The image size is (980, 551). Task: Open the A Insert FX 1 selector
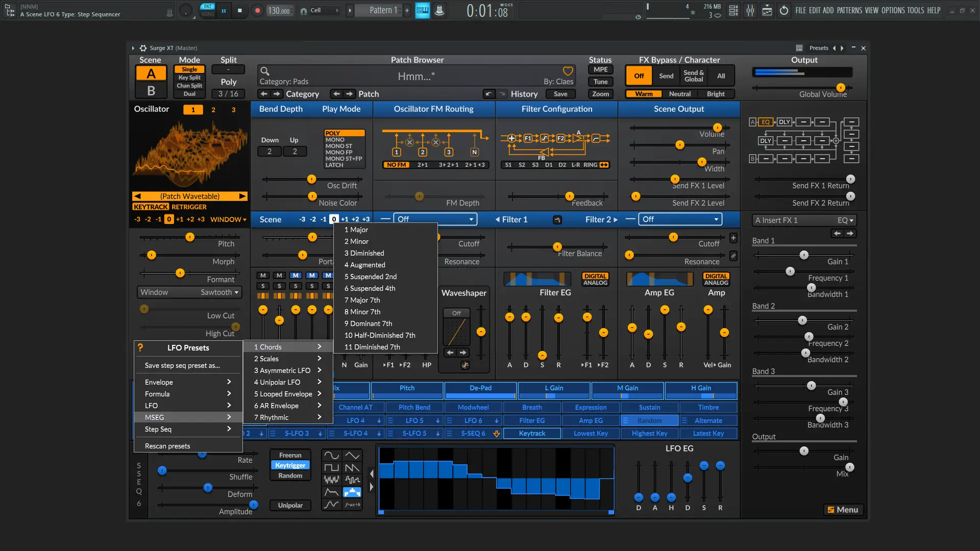coord(804,220)
